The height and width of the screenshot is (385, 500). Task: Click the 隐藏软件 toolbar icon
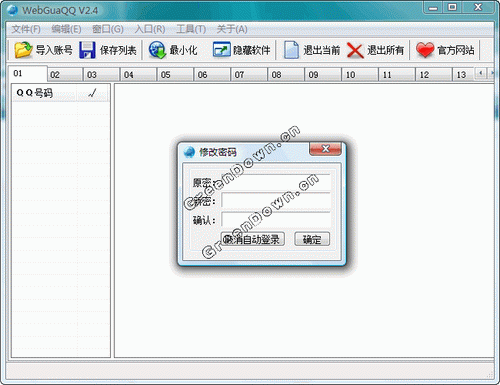pos(221,50)
